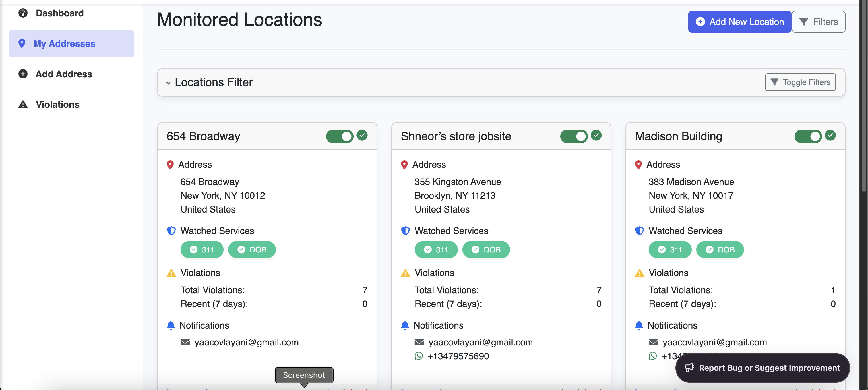868x390 pixels.
Task: Click the DOB service badge on Madison Building
Action: point(720,250)
